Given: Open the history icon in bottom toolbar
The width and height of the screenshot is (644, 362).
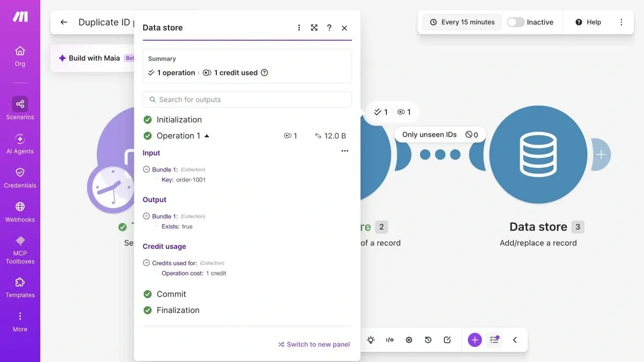Looking at the screenshot, I should coord(428,339).
